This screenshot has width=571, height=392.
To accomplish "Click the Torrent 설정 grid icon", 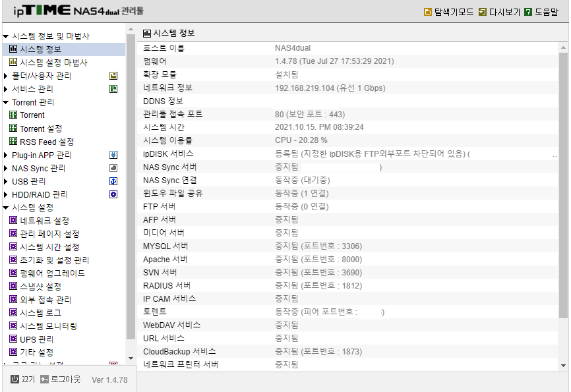I will coord(13,128).
